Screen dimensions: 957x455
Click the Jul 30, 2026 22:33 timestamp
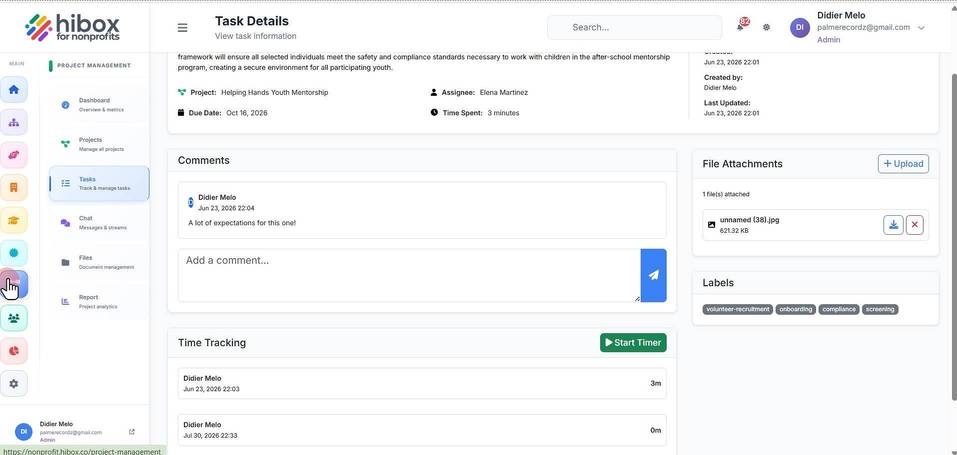[210, 435]
